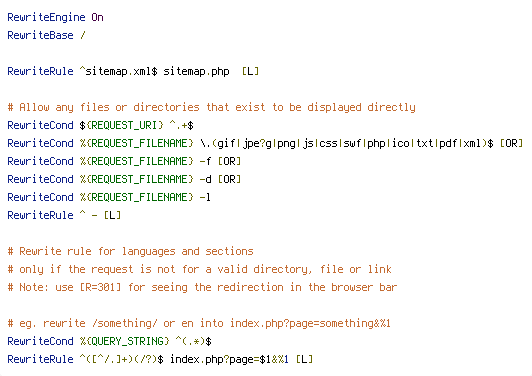Click the 'RewriteBase /' line
Viewport: 532px width, 376px height.
pyautogui.click(x=46, y=35)
